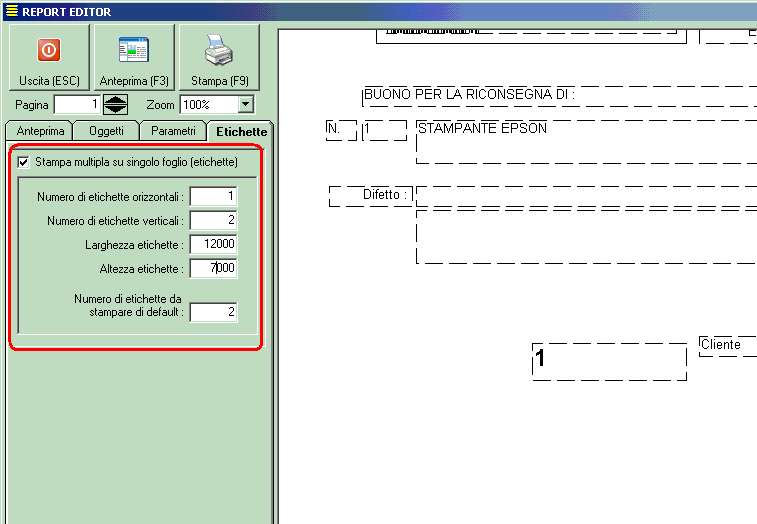Click the Report Editor title bar icon
757x524 pixels.
12,11
